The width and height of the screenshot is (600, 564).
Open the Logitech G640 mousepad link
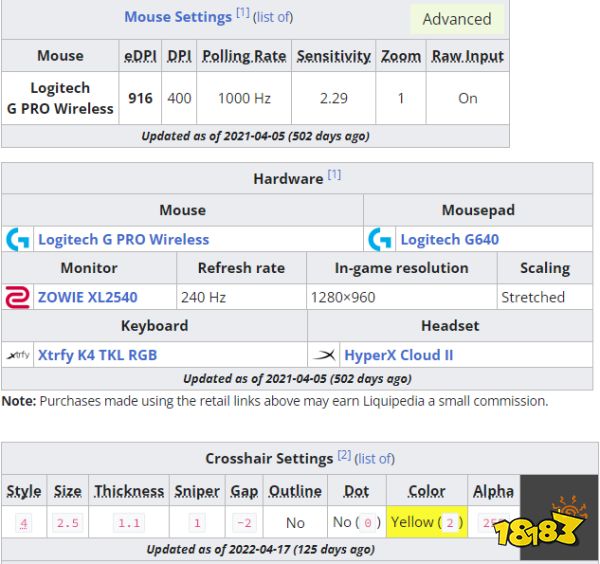pos(450,240)
